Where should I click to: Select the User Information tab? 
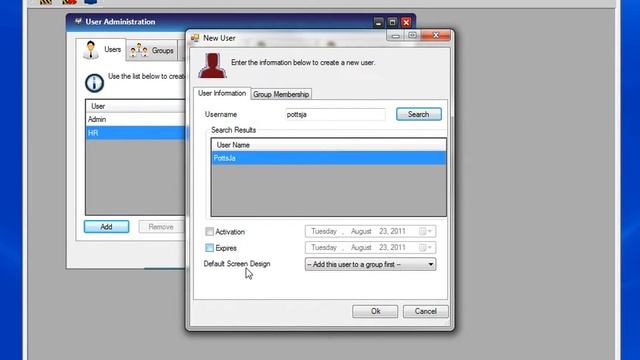point(222,93)
